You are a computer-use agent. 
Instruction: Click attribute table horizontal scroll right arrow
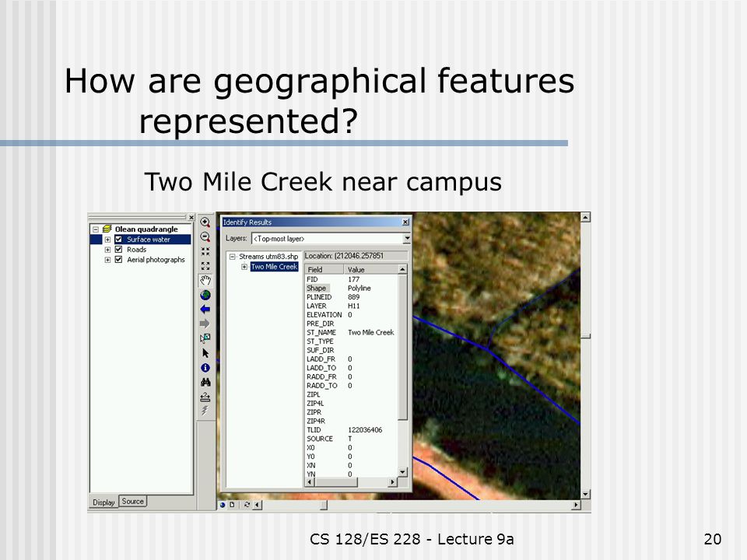coord(392,482)
